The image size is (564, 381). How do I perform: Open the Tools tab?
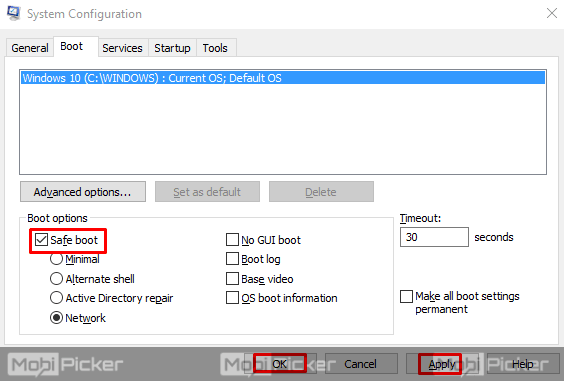215,48
